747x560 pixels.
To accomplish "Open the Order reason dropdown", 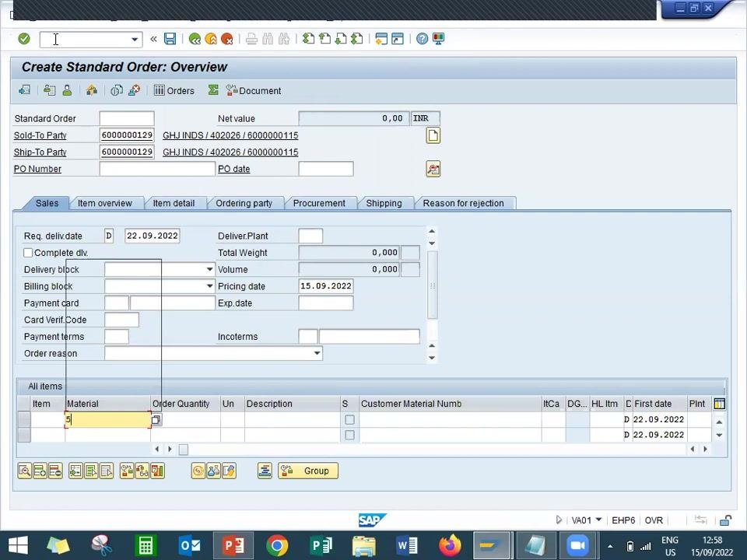I will (x=317, y=353).
